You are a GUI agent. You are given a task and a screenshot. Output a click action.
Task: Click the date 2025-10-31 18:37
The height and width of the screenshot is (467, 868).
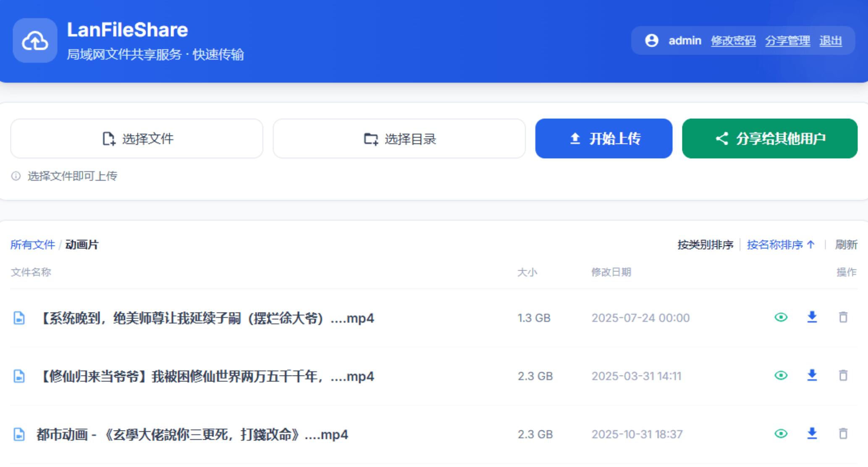tap(637, 434)
